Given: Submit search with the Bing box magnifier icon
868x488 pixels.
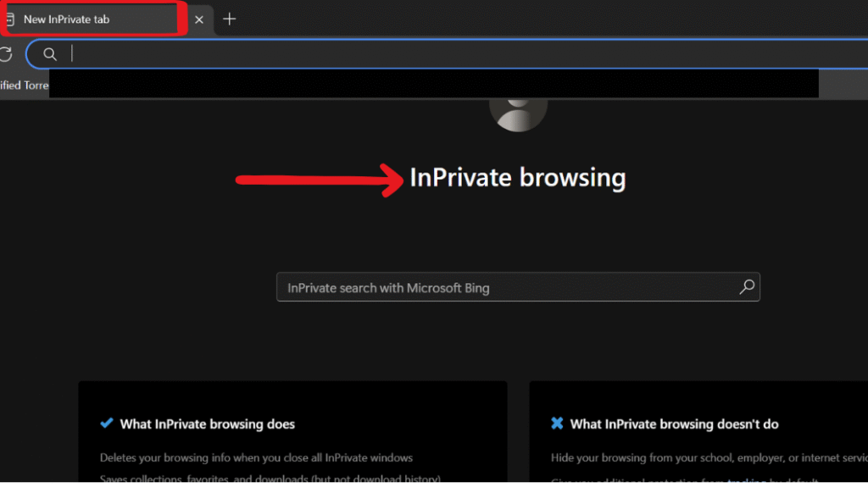Looking at the screenshot, I should tap(747, 286).
